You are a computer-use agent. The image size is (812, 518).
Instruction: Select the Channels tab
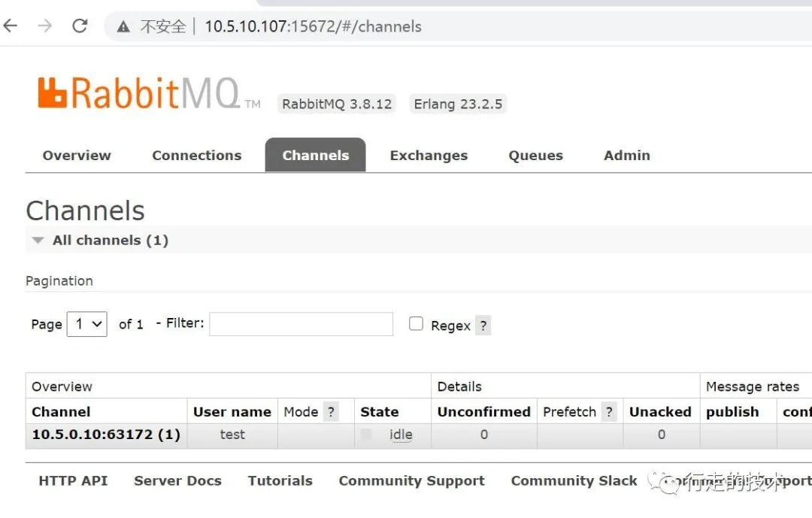click(315, 155)
